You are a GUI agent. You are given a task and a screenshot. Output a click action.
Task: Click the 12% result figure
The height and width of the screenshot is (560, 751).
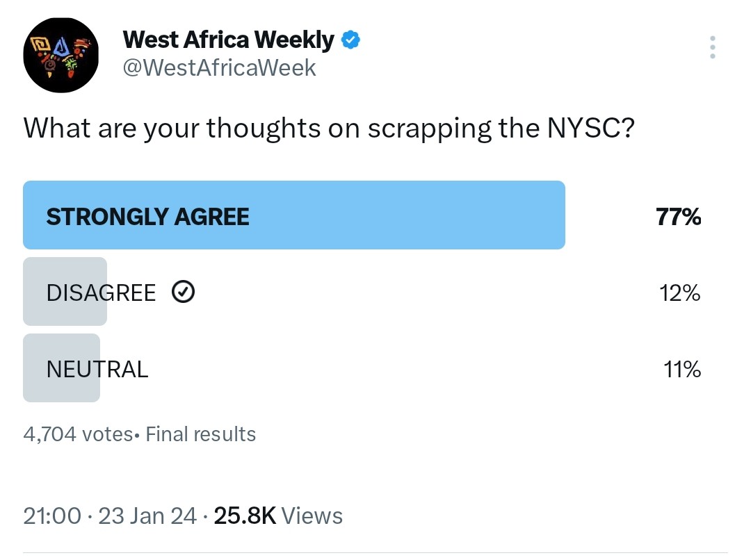pyautogui.click(x=679, y=293)
